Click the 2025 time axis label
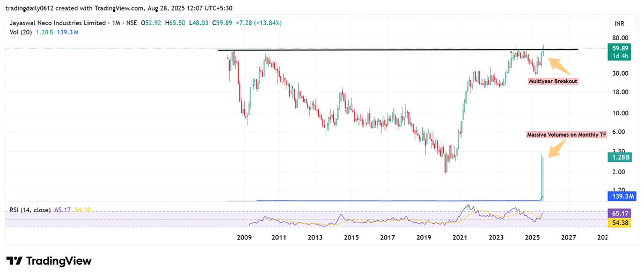Viewport: 644px width, 277px height. pyautogui.click(x=532, y=237)
